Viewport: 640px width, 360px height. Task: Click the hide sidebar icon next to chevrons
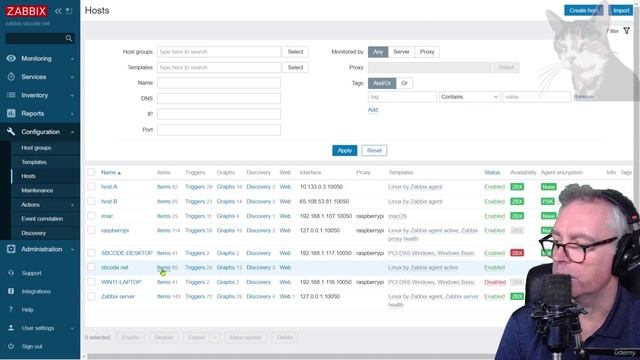tap(69, 11)
